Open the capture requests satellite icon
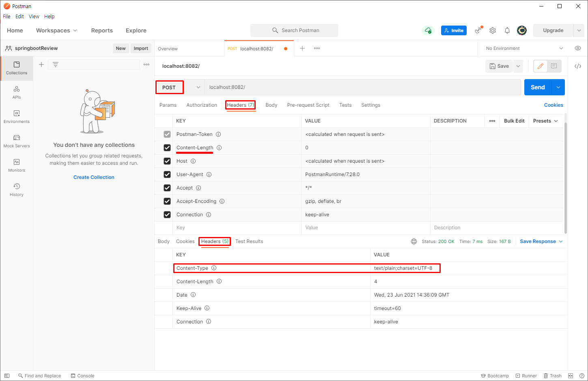 click(479, 30)
